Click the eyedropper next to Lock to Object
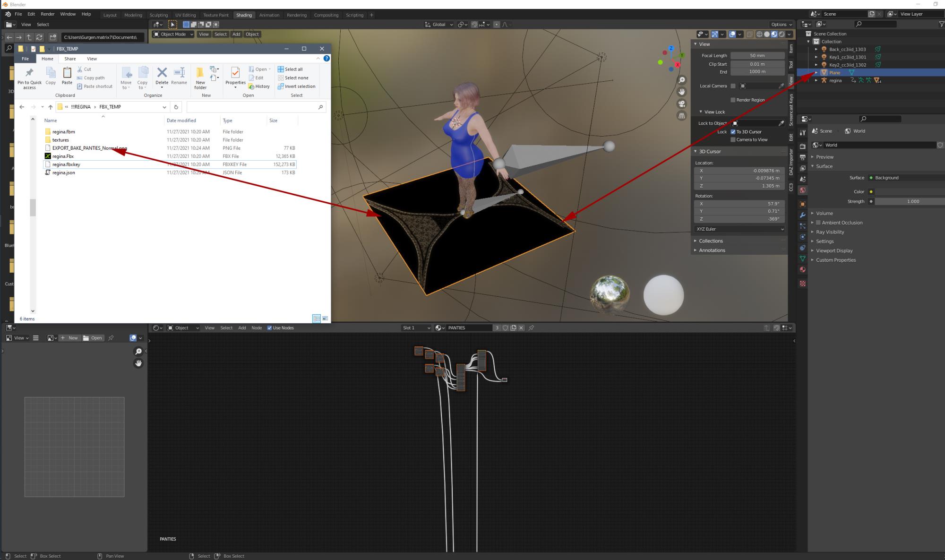 point(781,123)
